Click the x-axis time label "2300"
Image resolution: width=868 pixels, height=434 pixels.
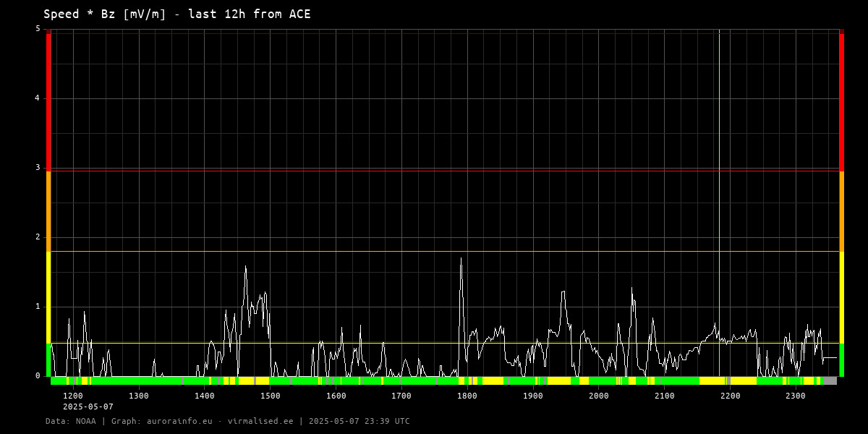[x=796, y=396]
